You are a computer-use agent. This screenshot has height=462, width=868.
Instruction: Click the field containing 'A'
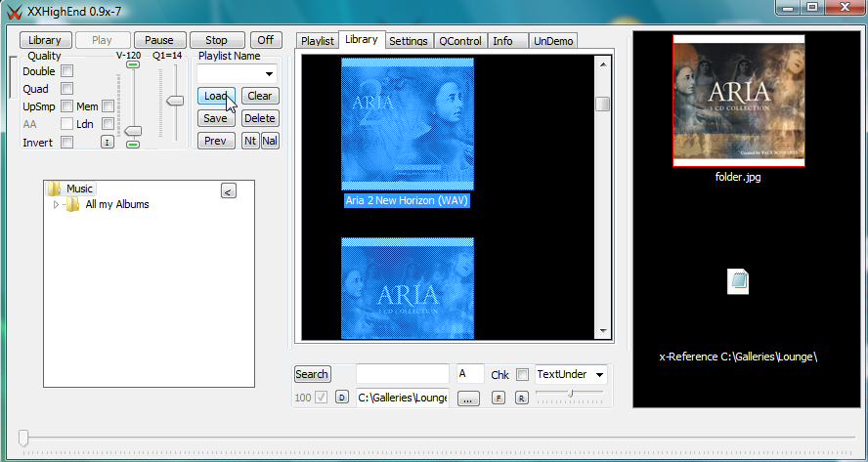(470, 374)
